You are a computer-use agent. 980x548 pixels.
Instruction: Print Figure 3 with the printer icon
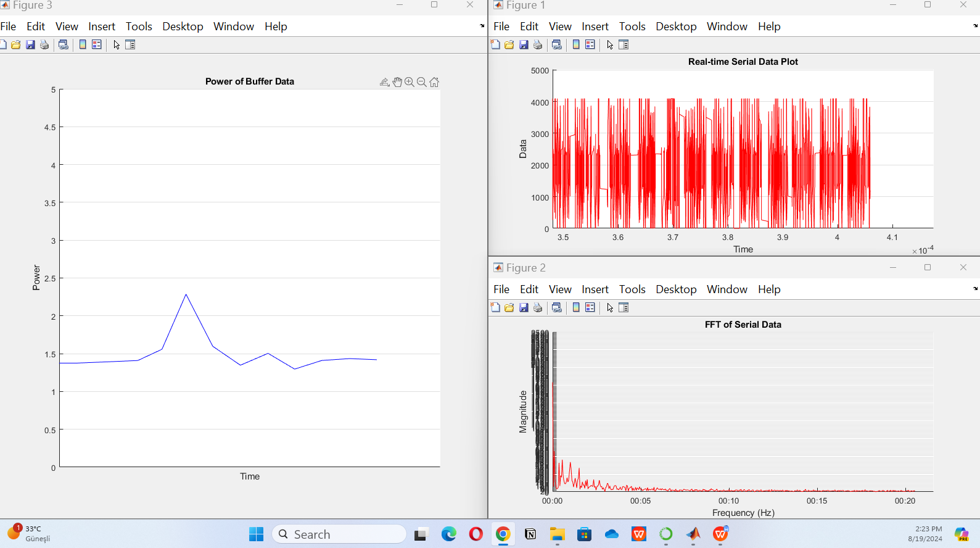(44, 44)
